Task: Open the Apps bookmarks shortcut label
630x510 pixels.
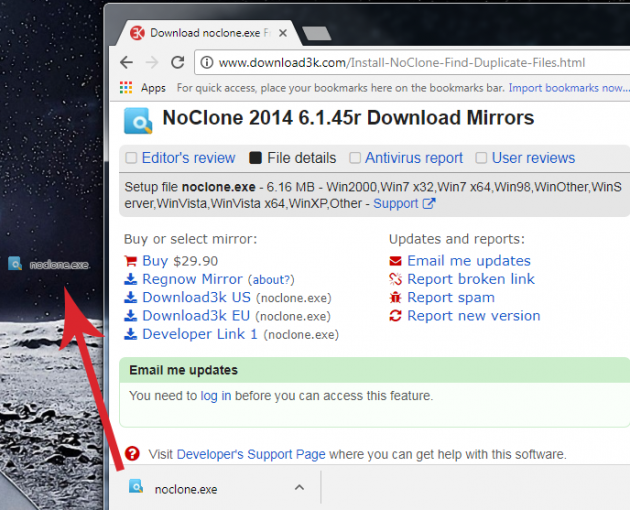Action: [x=153, y=88]
